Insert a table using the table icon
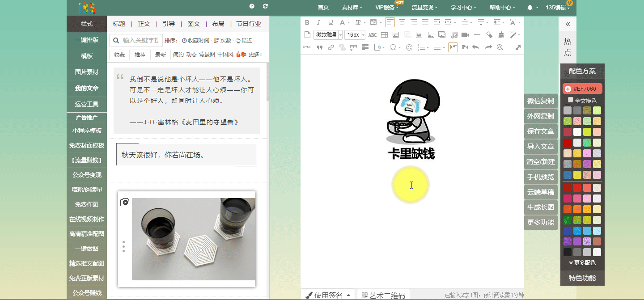The width and height of the screenshot is (644, 300). coord(384,35)
